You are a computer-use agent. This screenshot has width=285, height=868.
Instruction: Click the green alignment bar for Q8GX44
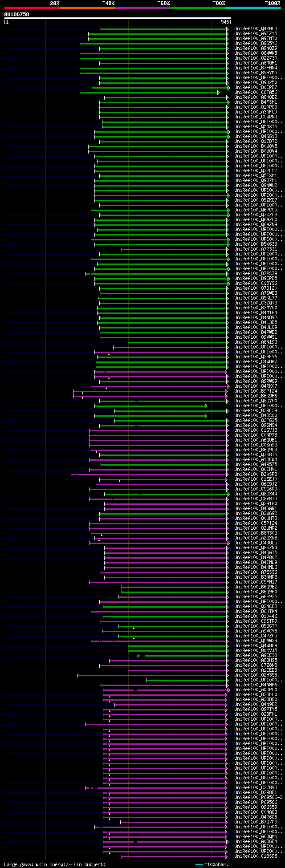click(x=167, y=494)
